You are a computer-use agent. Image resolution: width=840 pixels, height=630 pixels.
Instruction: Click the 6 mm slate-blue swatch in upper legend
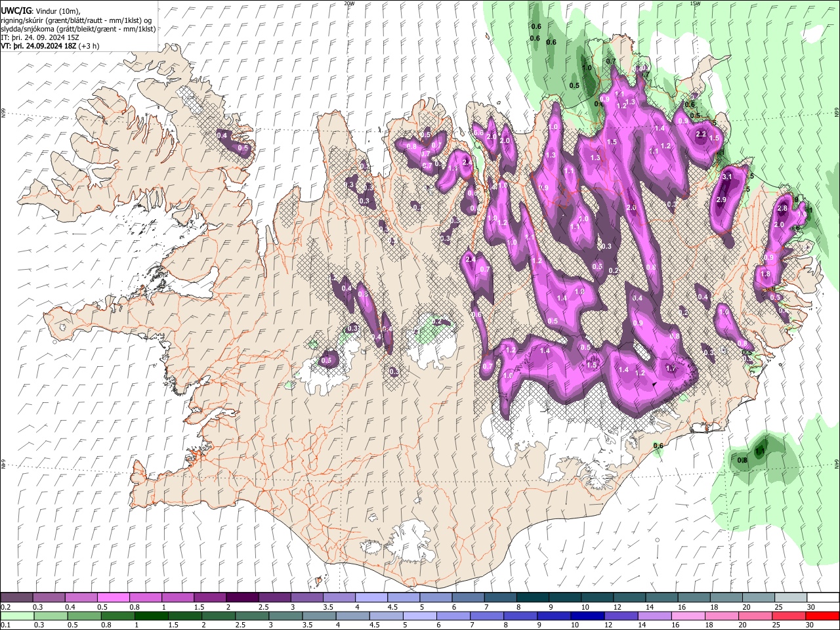point(467,598)
